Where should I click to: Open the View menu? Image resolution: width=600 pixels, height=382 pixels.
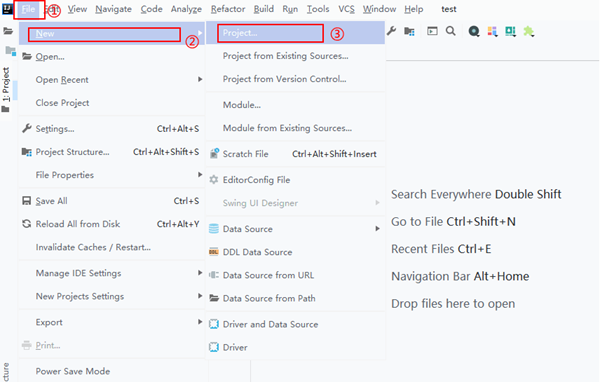pyautogui.click(x=77, y=9)
